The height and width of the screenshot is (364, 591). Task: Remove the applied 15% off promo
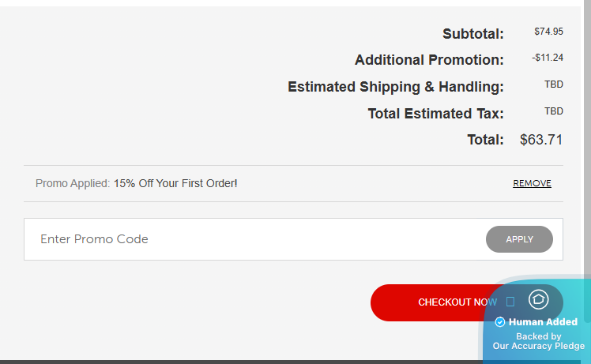coord(532,183)
